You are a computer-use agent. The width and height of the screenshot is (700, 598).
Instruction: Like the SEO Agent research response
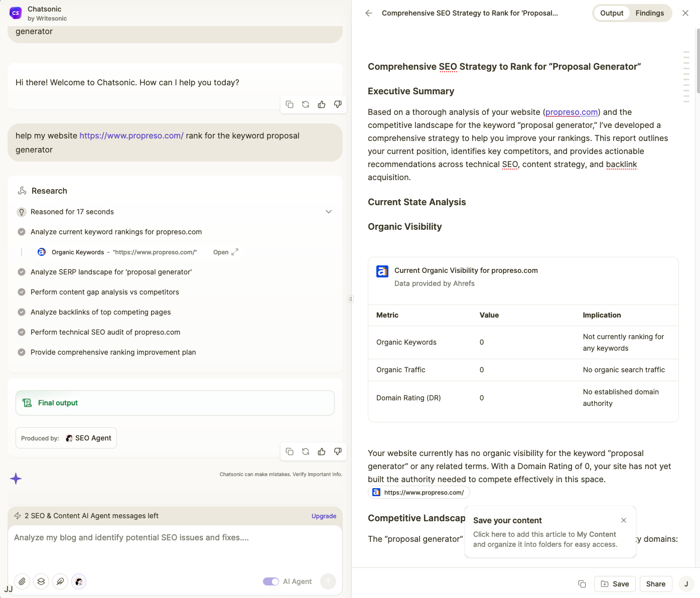click(x=322, y=452)
